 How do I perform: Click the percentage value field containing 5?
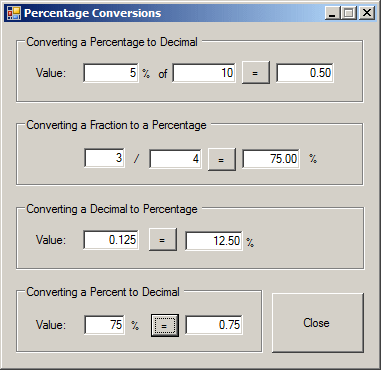[111, 73]
